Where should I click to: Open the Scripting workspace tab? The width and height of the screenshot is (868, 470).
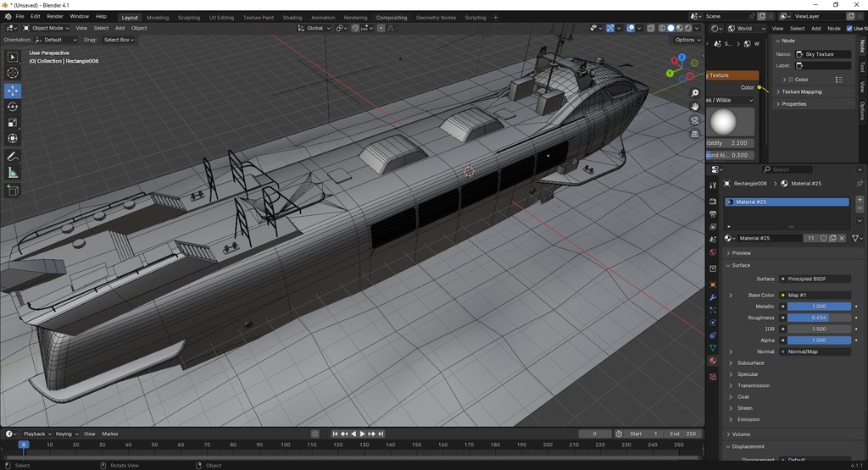[x=476, y=18]
